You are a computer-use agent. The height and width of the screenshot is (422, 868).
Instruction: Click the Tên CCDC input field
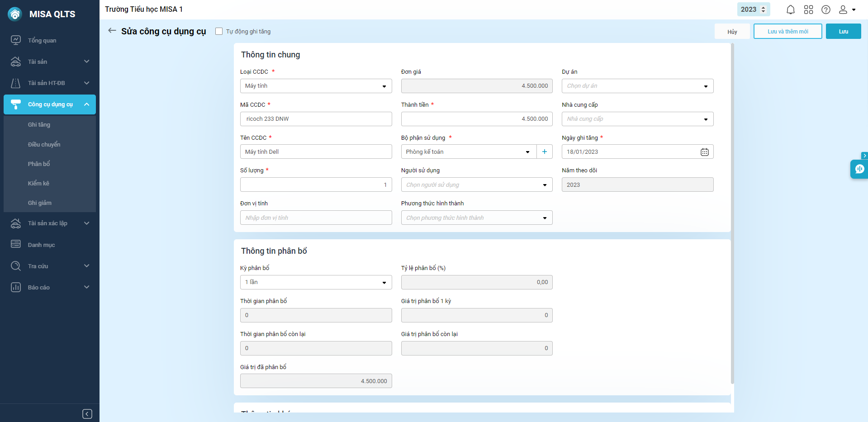click(x=316, y=152)
